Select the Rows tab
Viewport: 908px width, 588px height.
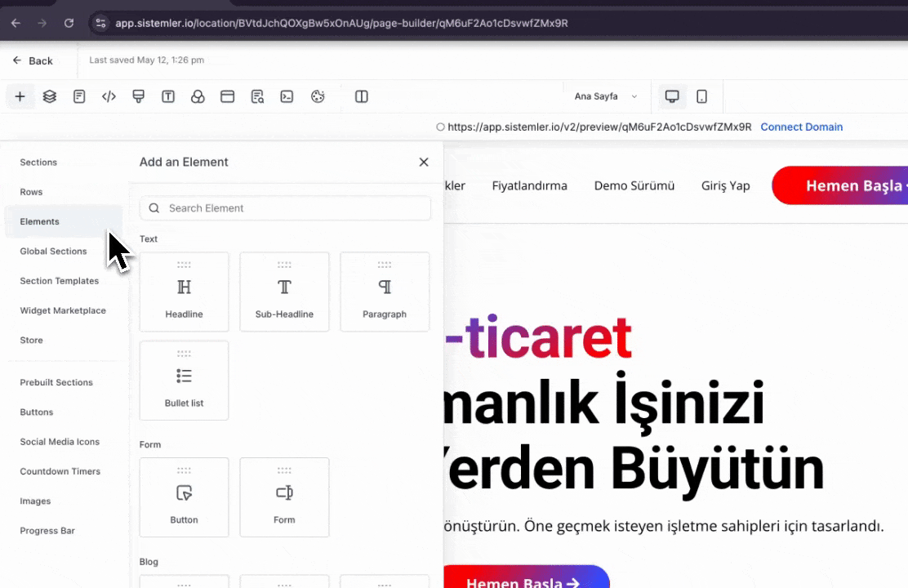pyautogui.click(x=31, y=192)
